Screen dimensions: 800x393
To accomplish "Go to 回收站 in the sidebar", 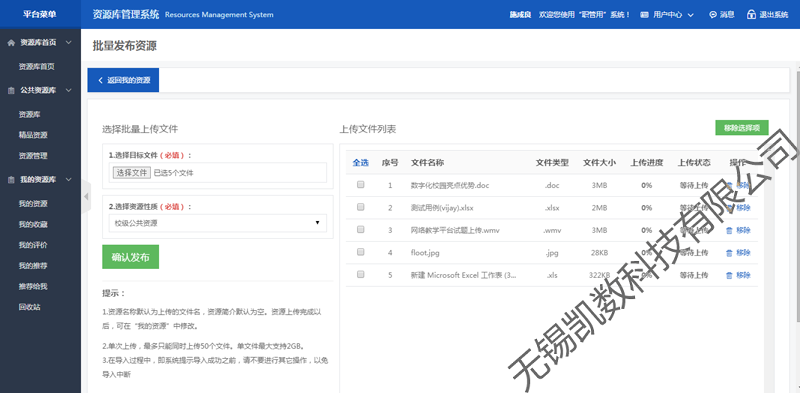I will pos(30,307).
